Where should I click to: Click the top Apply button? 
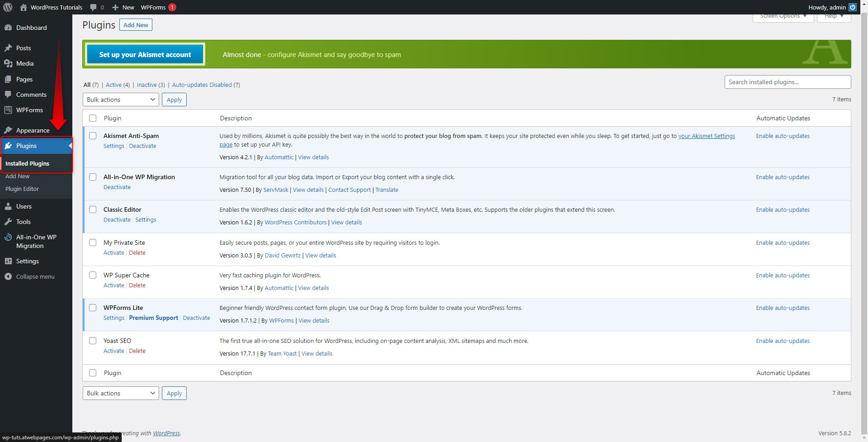[x=174, y=100]
